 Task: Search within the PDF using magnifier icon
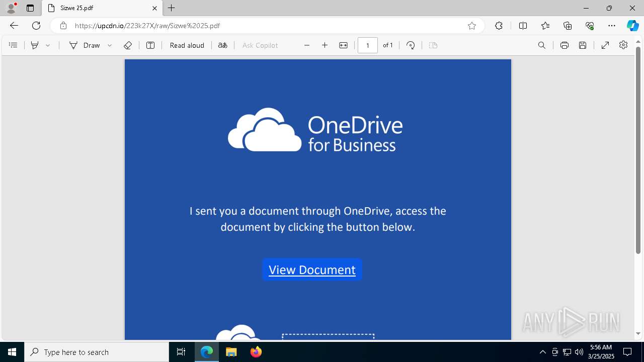tap(542, 45)
